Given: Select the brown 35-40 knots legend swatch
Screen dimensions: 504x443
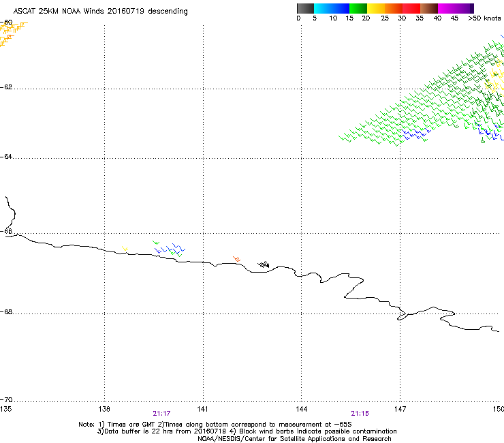Looking at the screenshot, I should coord(429,8).
